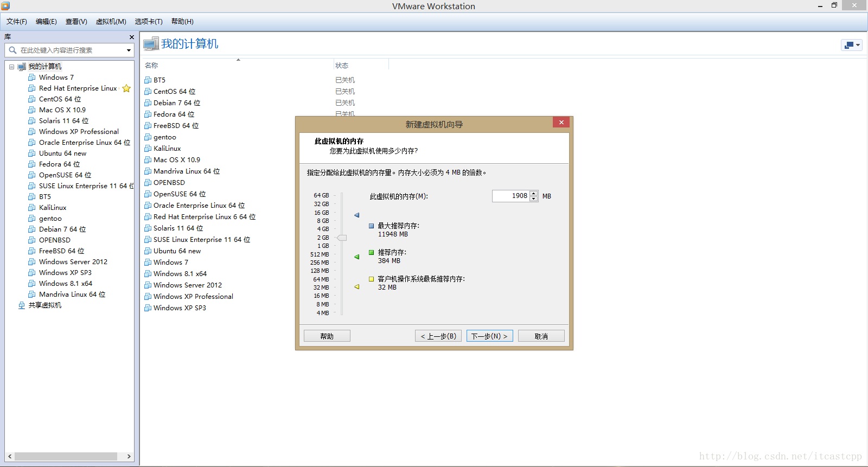Image resolution: width=868 pixels, height=467 pixels.
Task: Click the 4 MB mark on memory scale
Action: pyautogui.click(x=323, y=313)
